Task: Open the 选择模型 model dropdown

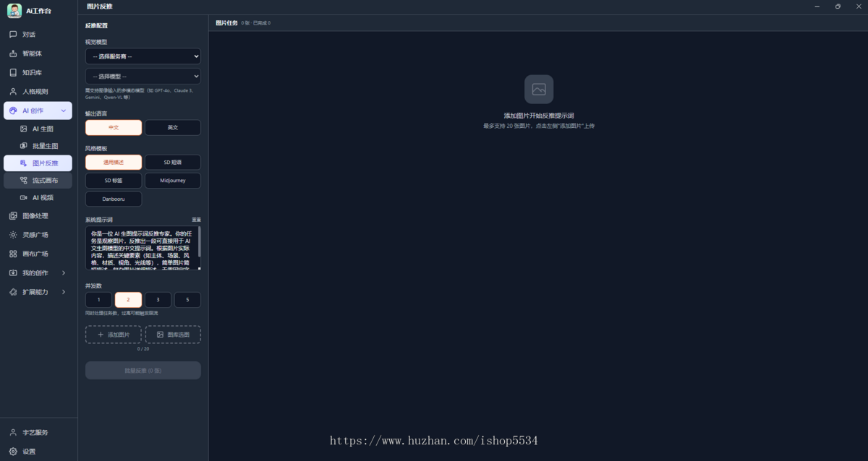Action: (x=143, y=76)
